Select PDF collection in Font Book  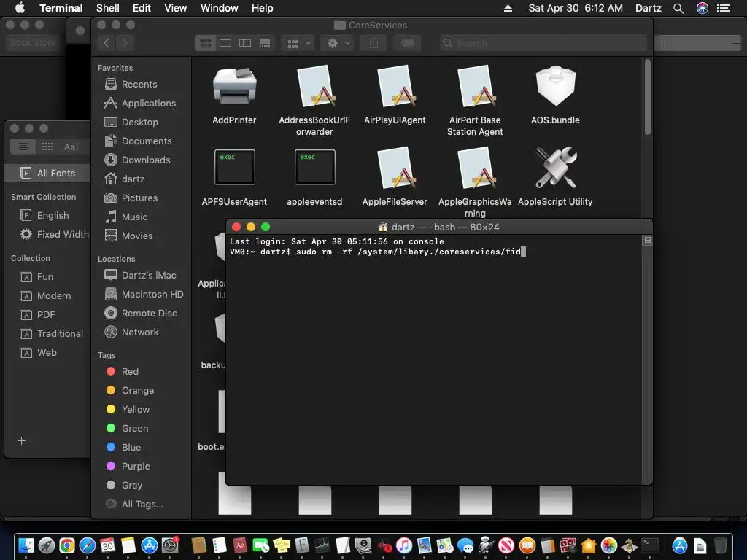[x=37, y=315]
